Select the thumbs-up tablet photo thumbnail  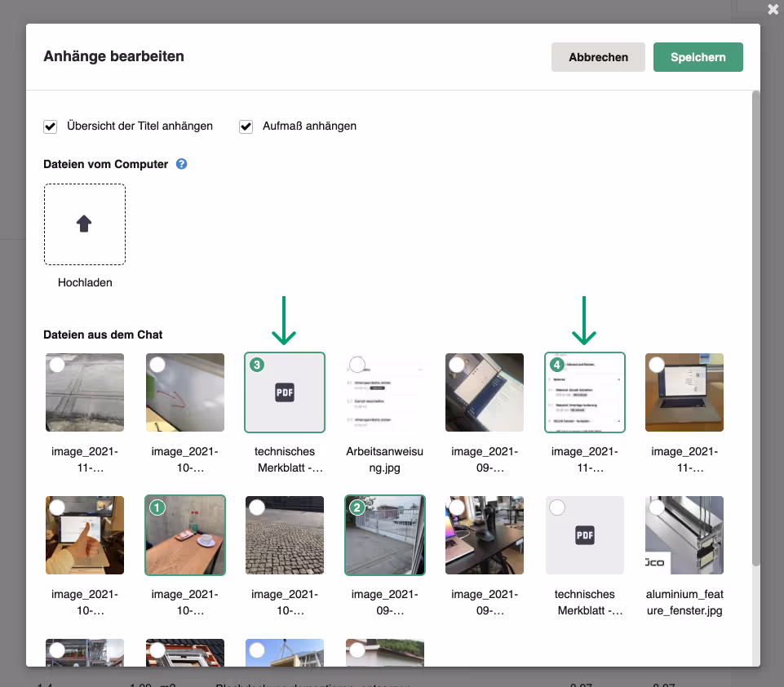pos(85,535)
